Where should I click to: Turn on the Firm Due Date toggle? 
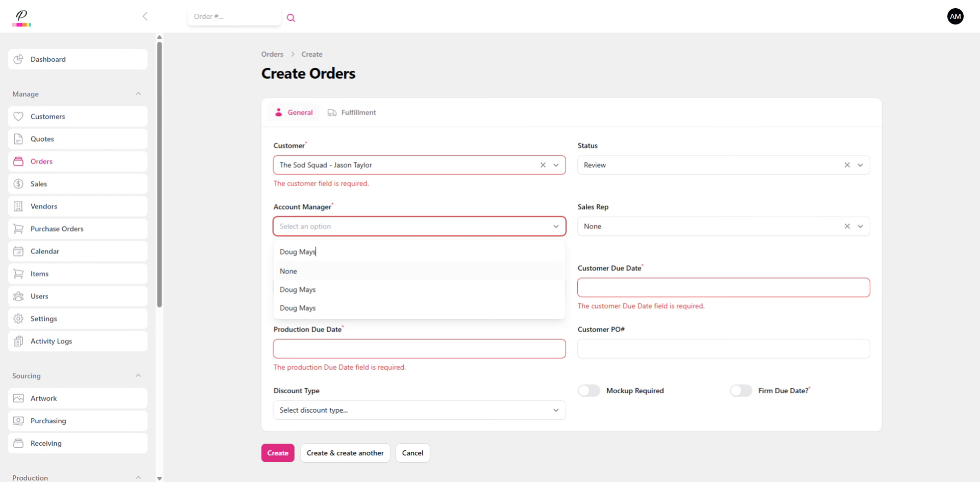coord(741,390)
